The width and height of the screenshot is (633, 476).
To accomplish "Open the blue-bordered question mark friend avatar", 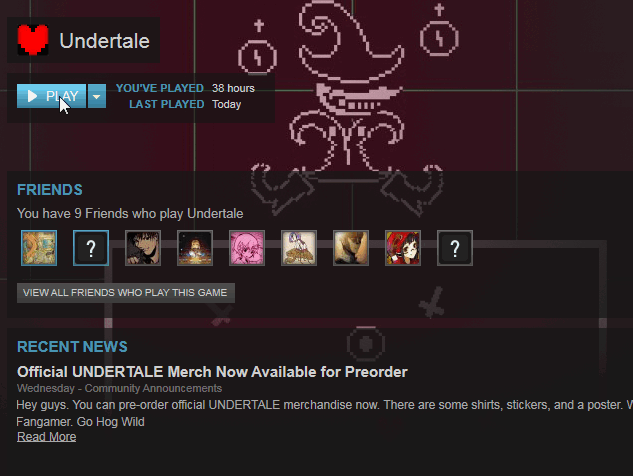I will point(91,248).
